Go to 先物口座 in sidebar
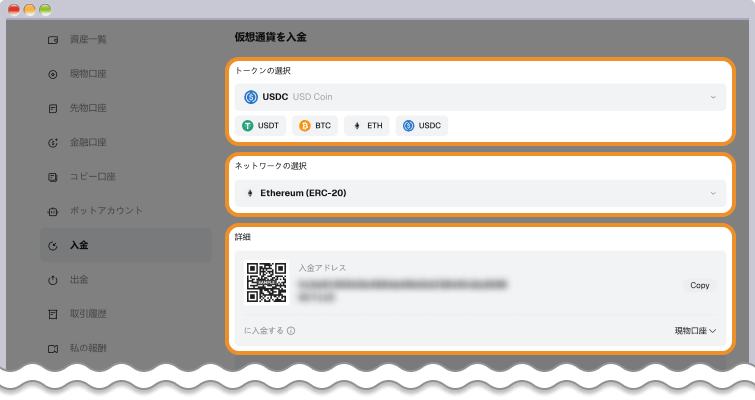 (125, 108)
